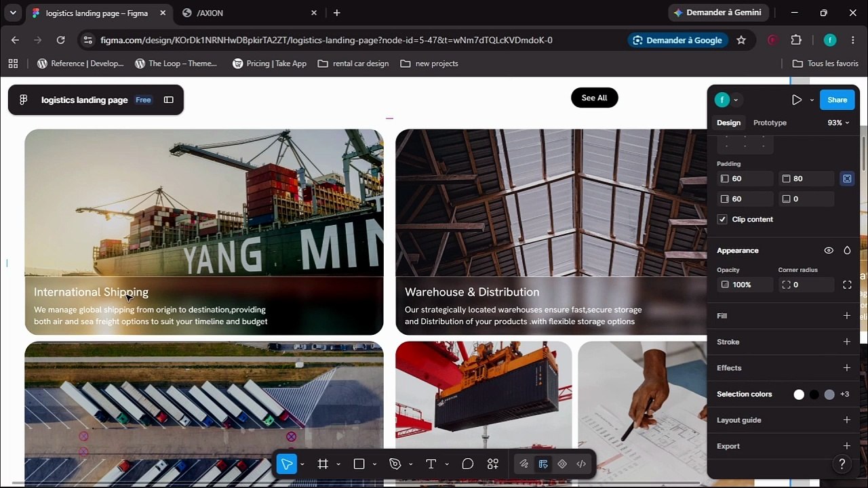
Task: Pick the white selection color swatch
Action: coord(799,394)
